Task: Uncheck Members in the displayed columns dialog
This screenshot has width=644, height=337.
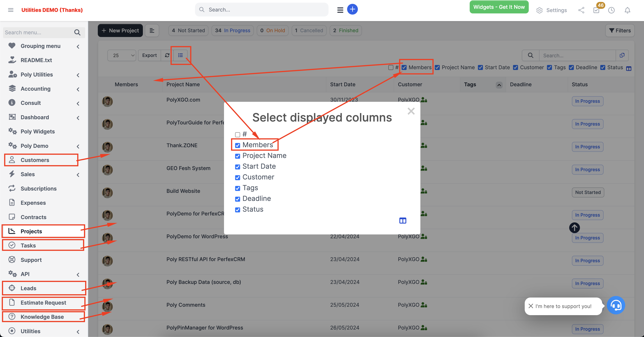Action: point(237,145)
